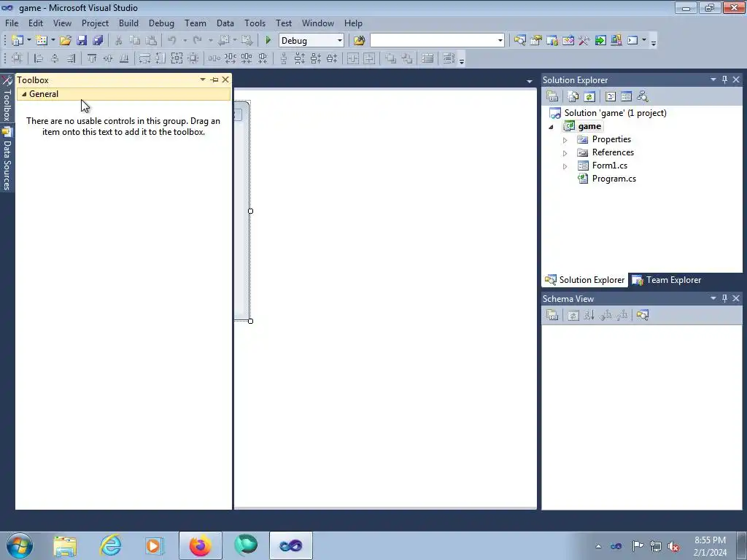Open the Debug menu
The height and width of the screenshot is (560, 747).
click(x=161, y=23)
